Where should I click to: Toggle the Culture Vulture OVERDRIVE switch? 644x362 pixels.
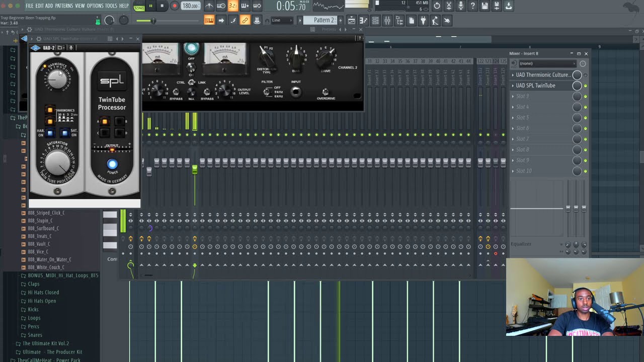[x=325, y=92]
